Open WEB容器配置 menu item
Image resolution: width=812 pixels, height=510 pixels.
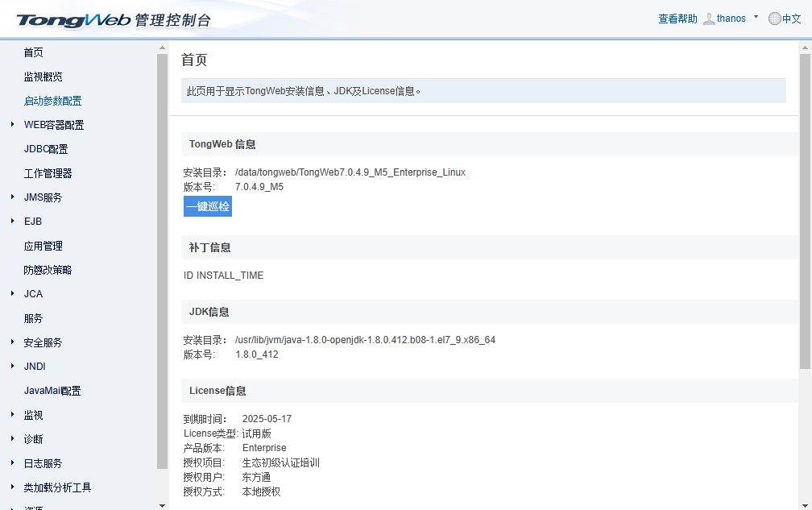pyautogui.click(x=54, y=125)
